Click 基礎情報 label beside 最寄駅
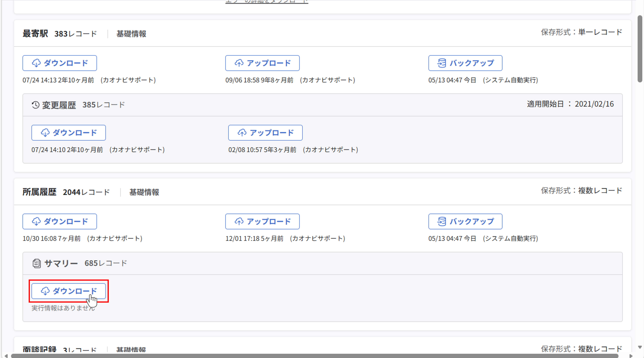644x358 pixels. click(131, 34)
